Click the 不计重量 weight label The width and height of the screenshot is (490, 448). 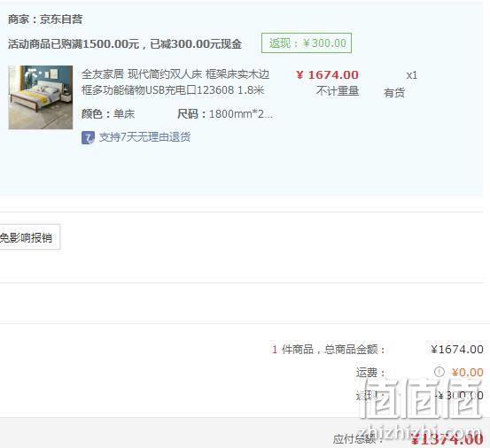338,91
